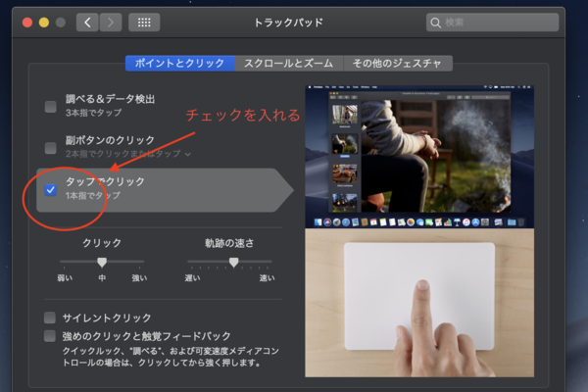The width and height of the screenshot is (588, 392).
Task: Click the back navigation arrow
Action: 87,22
